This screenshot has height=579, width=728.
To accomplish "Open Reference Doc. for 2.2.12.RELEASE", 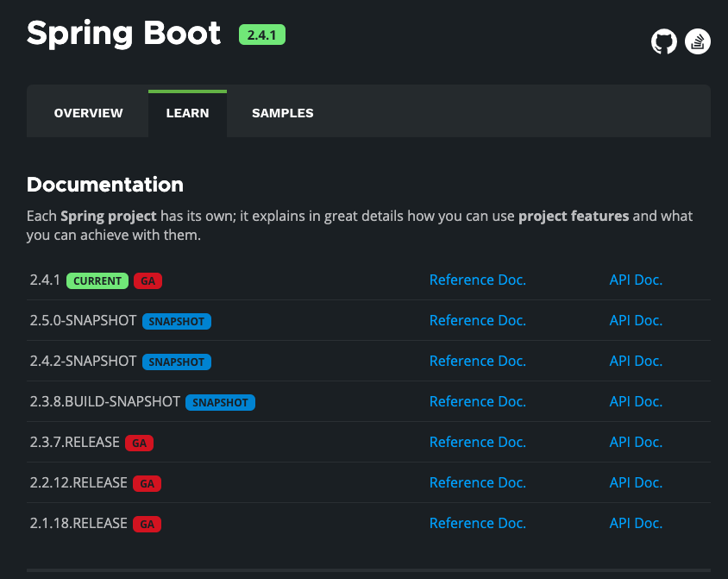I will point(478,482).
